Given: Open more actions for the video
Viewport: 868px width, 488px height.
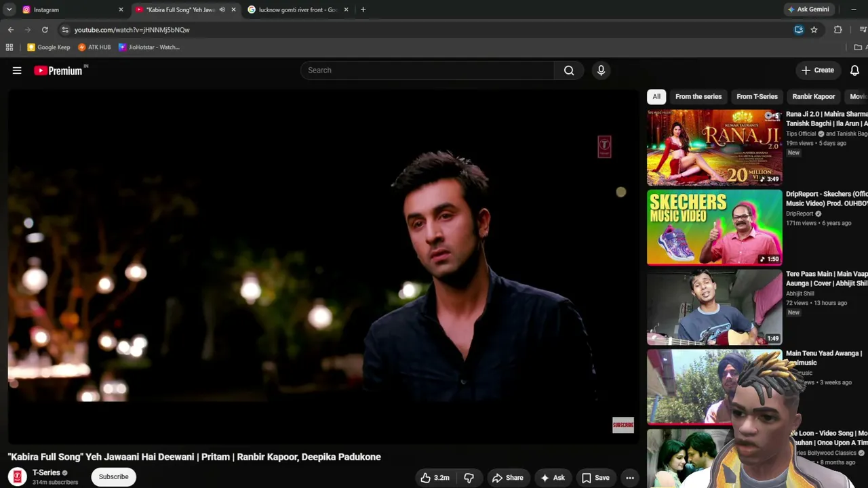Looking at the screenshot, I should coord(630,478).
